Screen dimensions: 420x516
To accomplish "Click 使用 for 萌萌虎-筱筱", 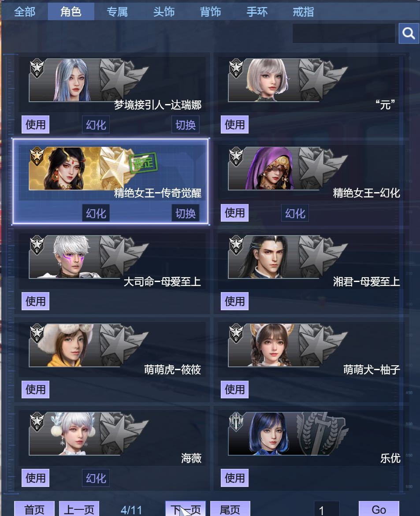I will point(36,389).
